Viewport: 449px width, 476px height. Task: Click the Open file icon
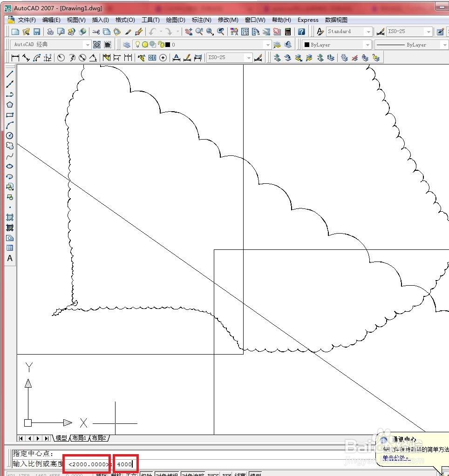tap(26, 32)
